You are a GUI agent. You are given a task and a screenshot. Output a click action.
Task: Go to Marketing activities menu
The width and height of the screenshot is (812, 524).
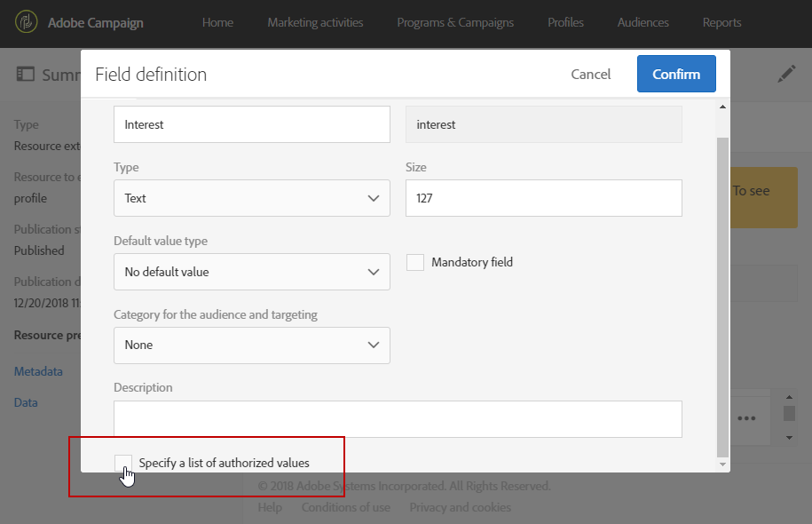(x=315, y=23)
